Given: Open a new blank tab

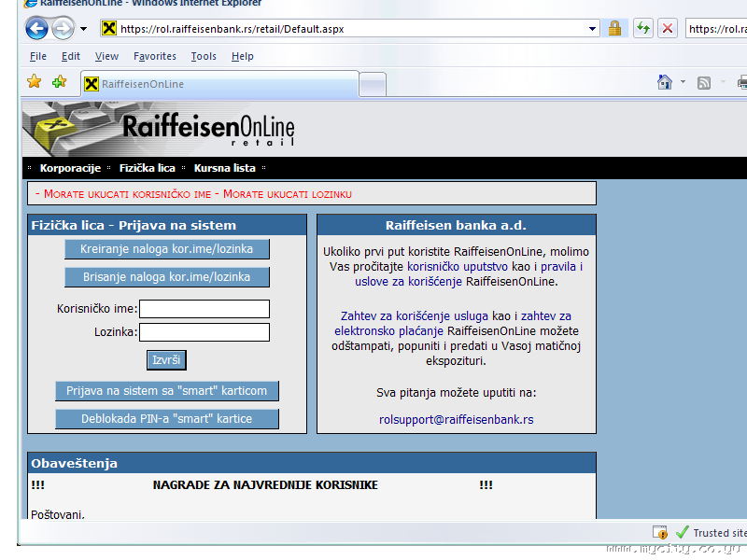Looking at the screenshot, I should click(372, 85).
